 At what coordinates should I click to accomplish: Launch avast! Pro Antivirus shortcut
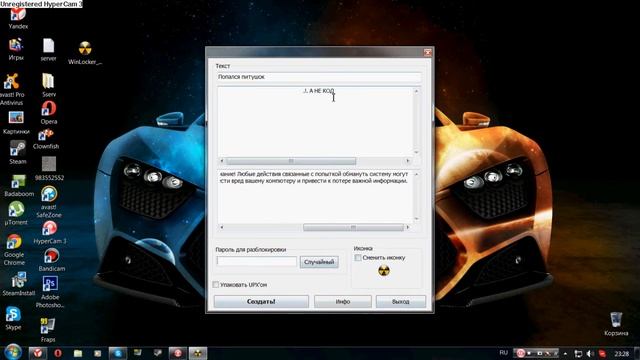coord(11,89)
